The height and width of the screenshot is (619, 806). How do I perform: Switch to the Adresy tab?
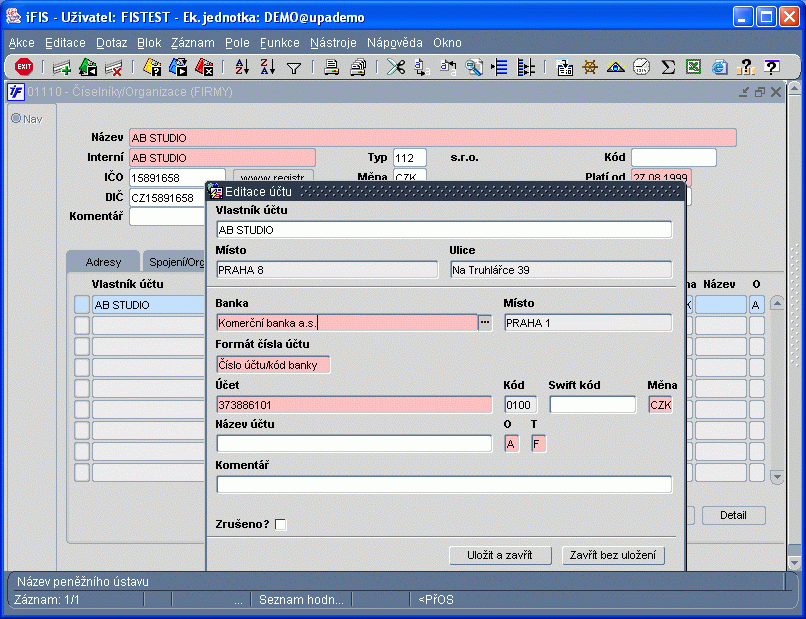click(103, 262)
